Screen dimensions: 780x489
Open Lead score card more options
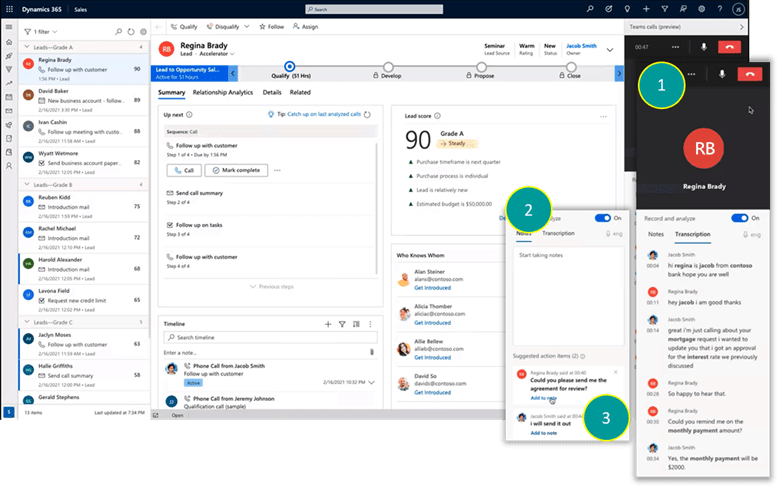603,116
